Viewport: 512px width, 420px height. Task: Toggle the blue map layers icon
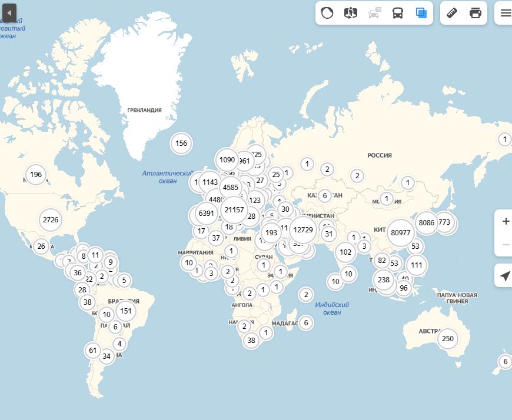coord(421,13)
